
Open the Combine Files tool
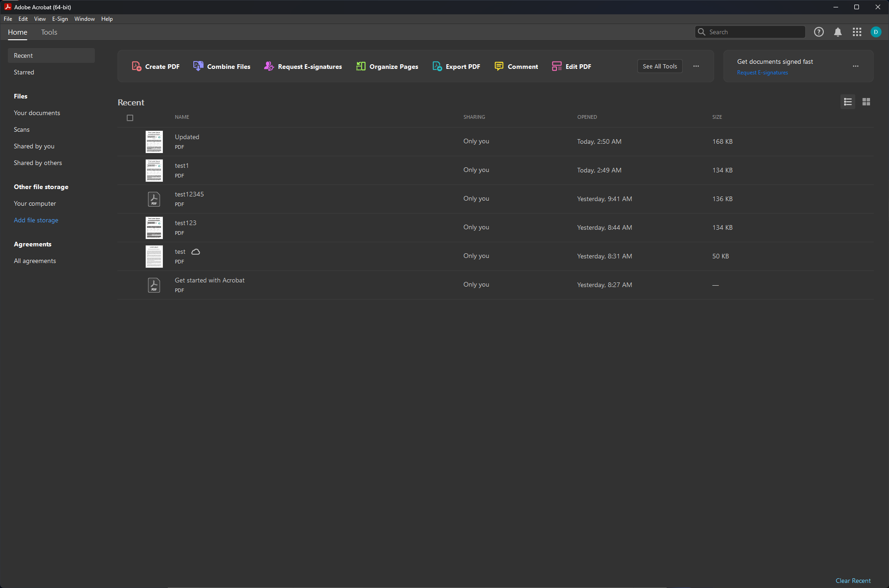(222, 67)
